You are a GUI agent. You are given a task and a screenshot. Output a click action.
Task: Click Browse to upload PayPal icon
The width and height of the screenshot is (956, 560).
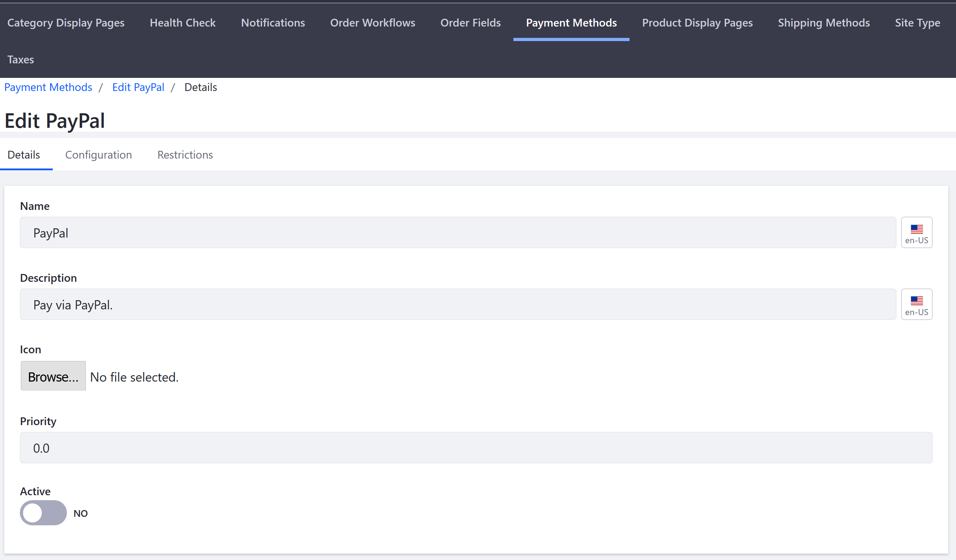53,376
